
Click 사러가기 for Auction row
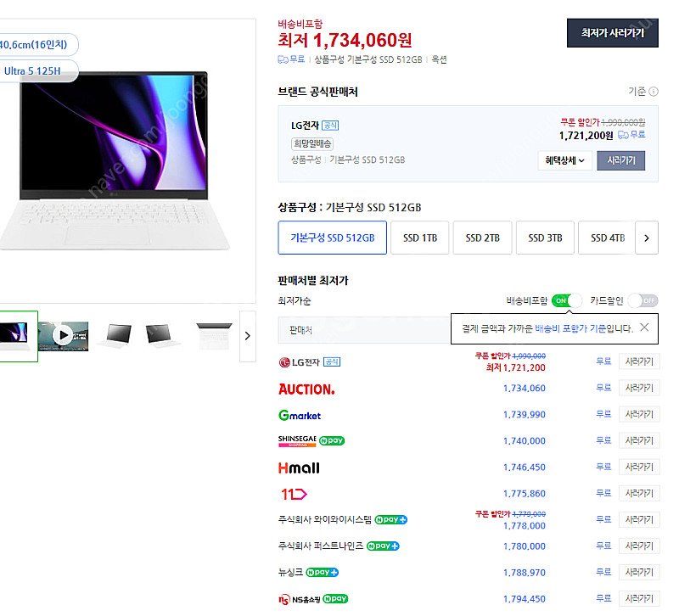click(639, 388)
